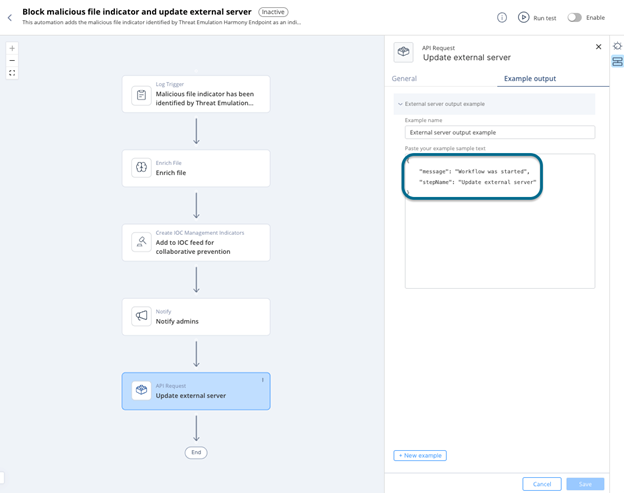Open the gear settings icon in the right sidebar
624x493 pixels.
[617, 46]
